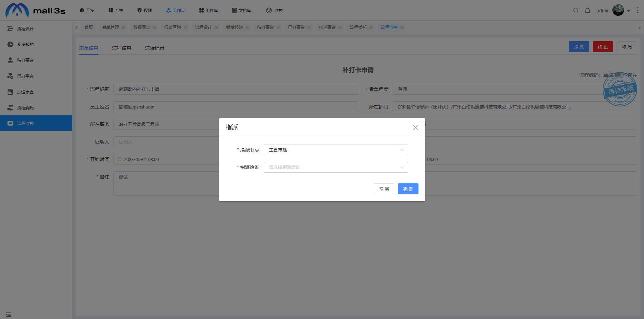Select the 表单信息 tab
This screenshot has height=319, width=644.
tap(89, 48)
